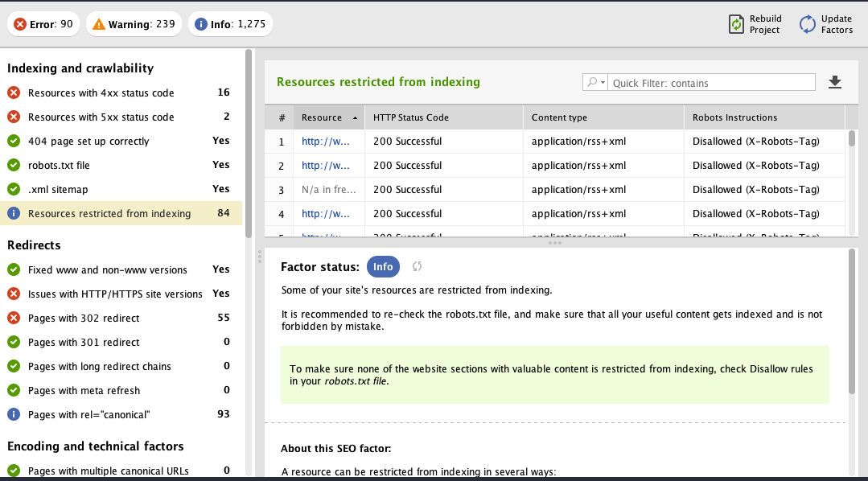Click the download export icon
This screenshot has height=481, width=868.
tap(834, 82)
